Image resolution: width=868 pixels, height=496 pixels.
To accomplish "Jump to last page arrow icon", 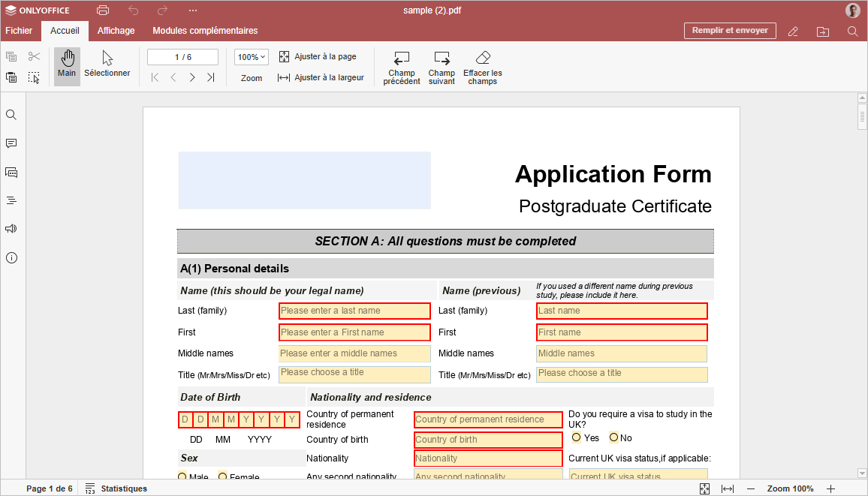I will click(x=211, y=77).
